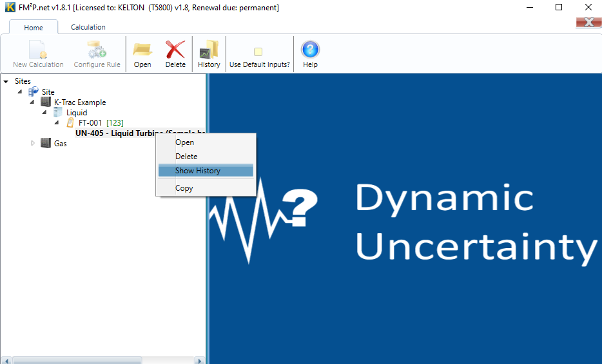Image resolution: width=602 pixels, height=364 pixels.
Task: Select the Liquid tree label
Action: (x=77, y=113)
